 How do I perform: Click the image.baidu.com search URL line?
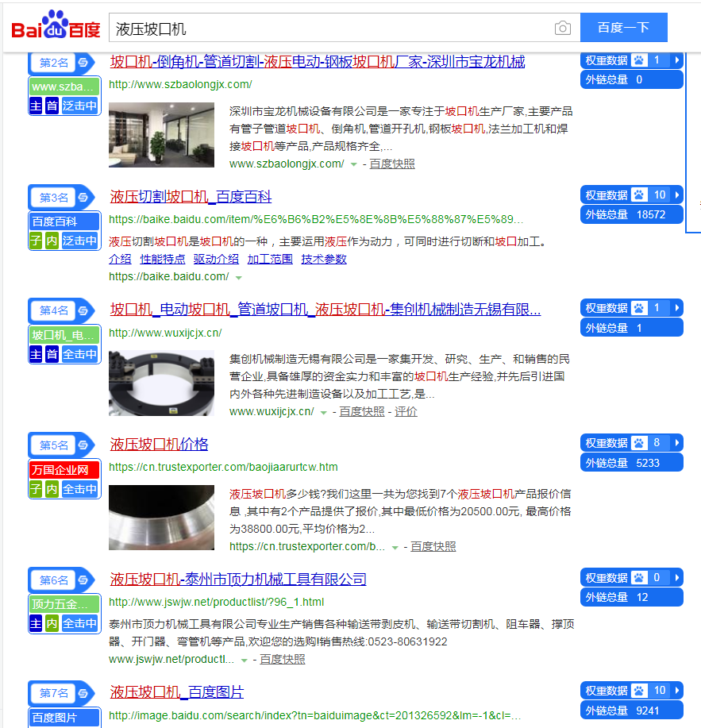click(314, 715)
